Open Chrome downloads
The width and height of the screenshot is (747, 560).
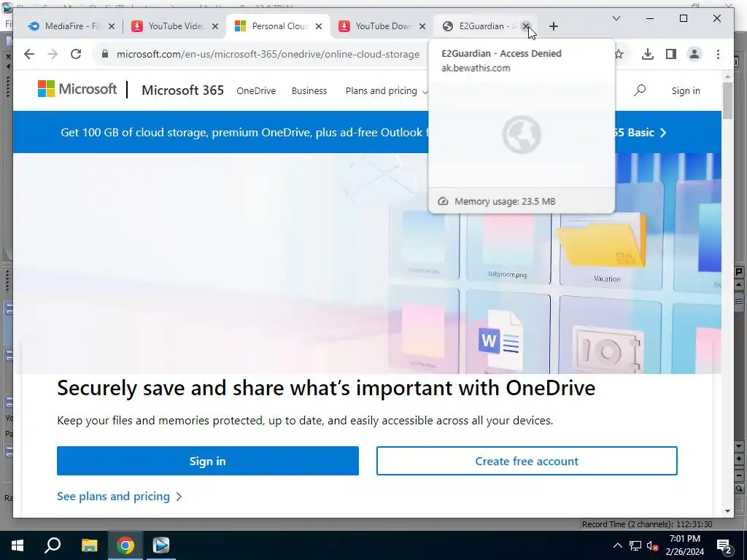[x=648, y=54]
